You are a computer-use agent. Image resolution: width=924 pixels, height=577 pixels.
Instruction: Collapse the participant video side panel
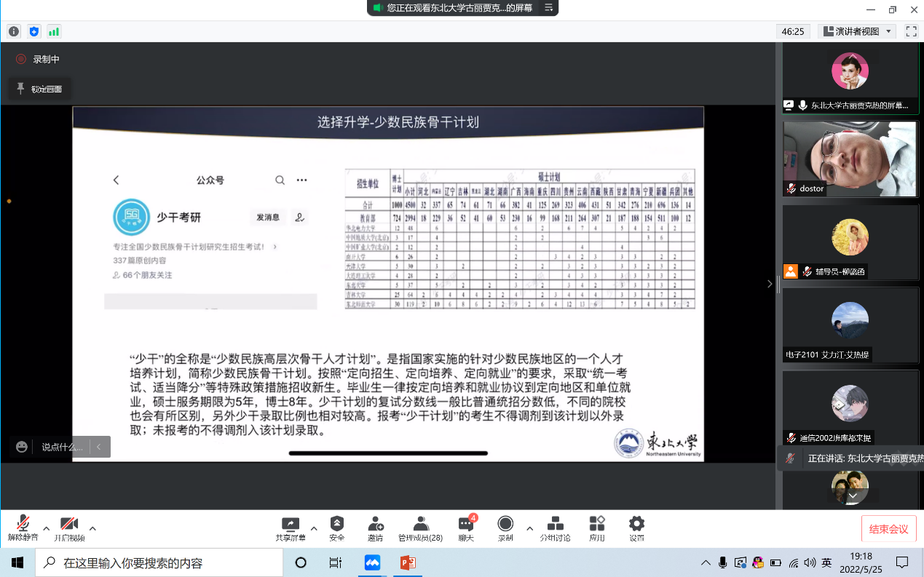770,284
